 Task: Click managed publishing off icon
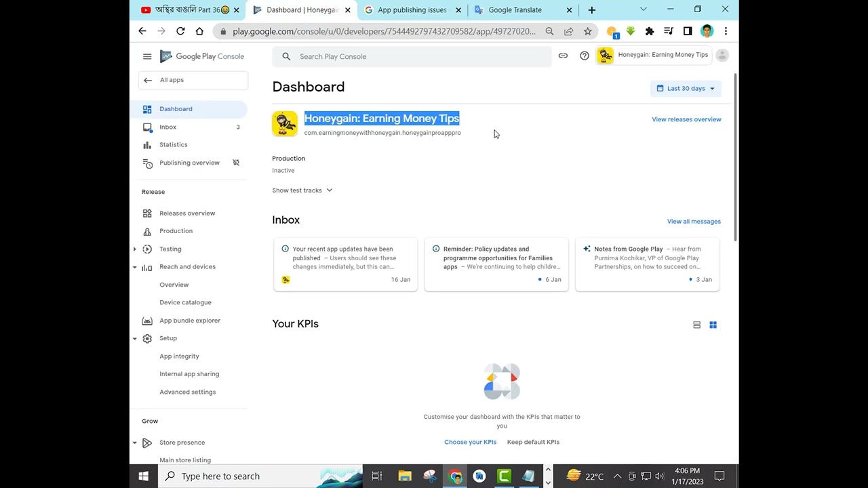[236, 163]
